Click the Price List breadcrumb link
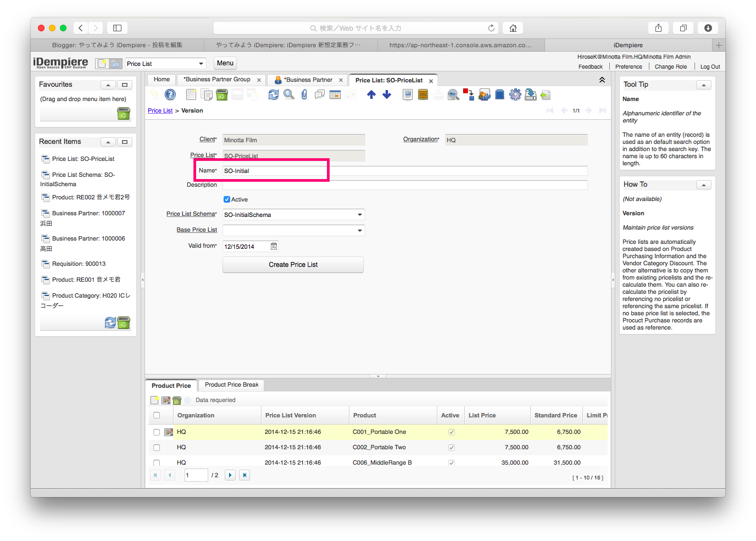The height and width of the screenshot is (541, 756). click(160, 111)
